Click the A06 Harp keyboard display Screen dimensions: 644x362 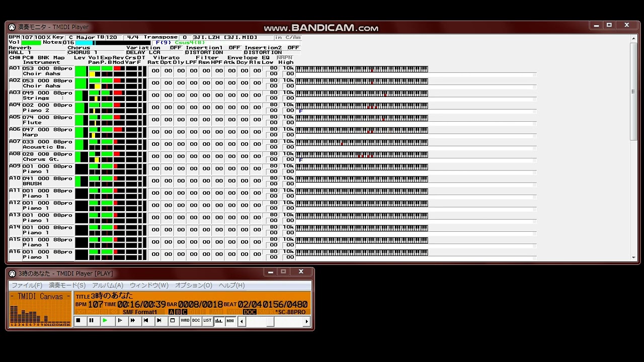[x=362, y=130]
